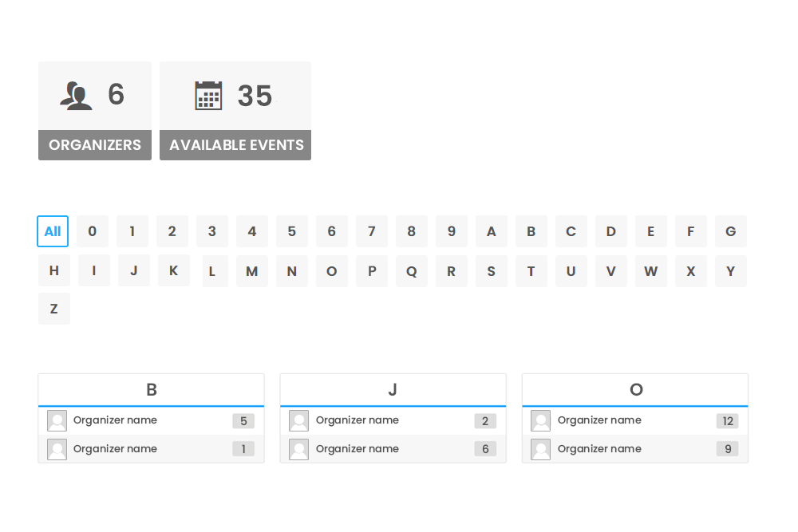Click the avatar next to the organizer with 2 events
Image resolution: width=798 pixels, height=532 pixels.
click(298, 420)
